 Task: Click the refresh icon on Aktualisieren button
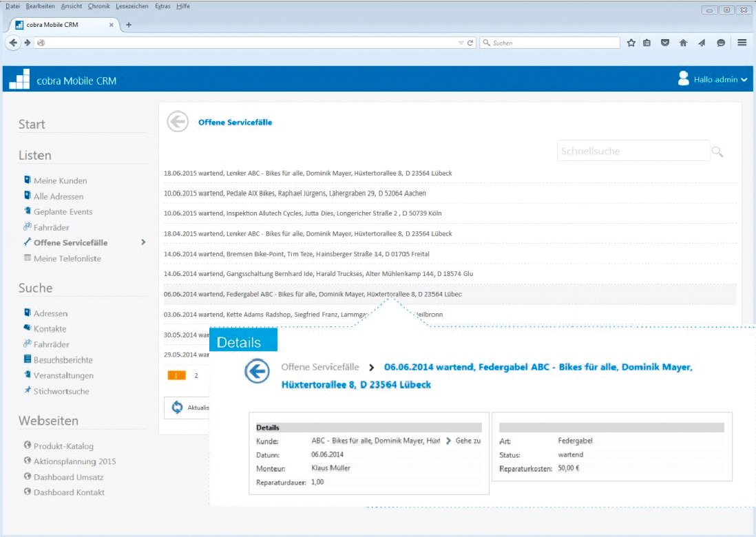[178, 407]
